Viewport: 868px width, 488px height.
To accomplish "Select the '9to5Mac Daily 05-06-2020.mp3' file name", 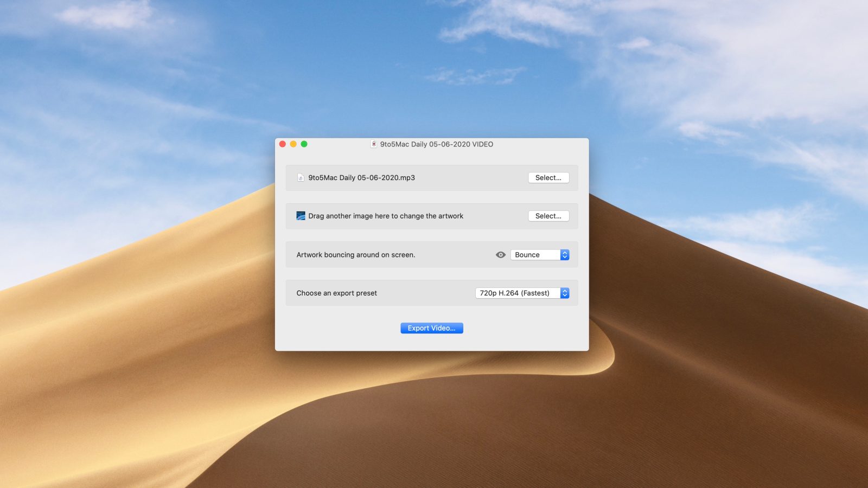I will click(361, 178).
